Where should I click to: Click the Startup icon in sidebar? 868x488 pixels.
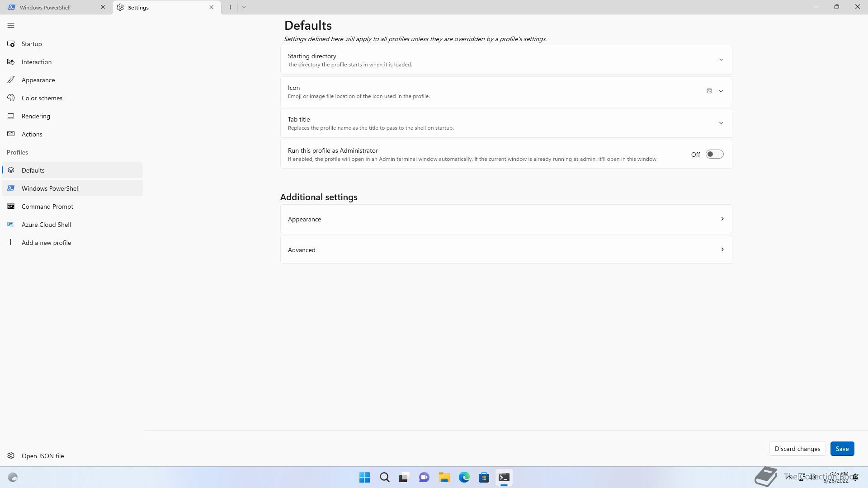pos(11,44)
